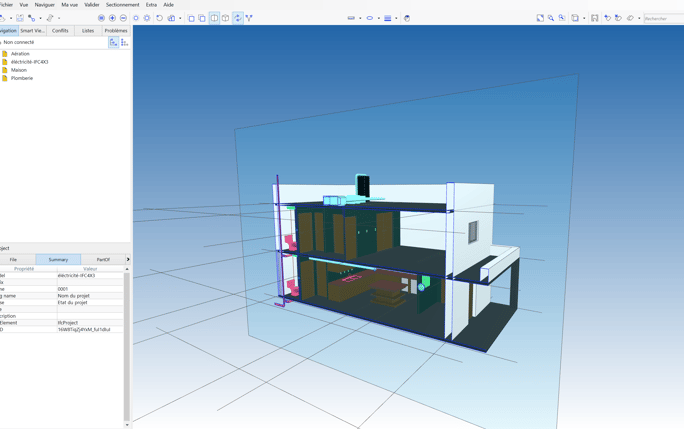Switch to the Conflits tab

(x=60, y=31)
